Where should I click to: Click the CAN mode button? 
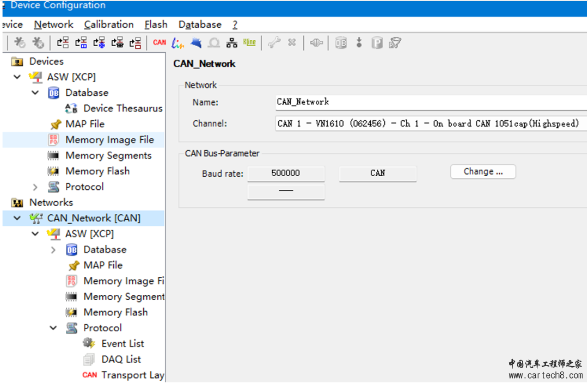point(378,174)
